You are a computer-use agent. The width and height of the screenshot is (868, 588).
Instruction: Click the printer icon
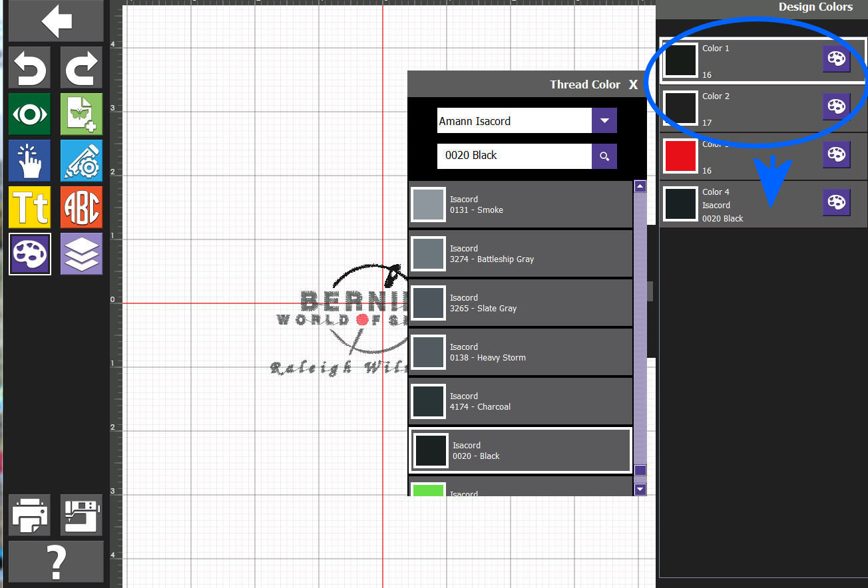point(30,515)
